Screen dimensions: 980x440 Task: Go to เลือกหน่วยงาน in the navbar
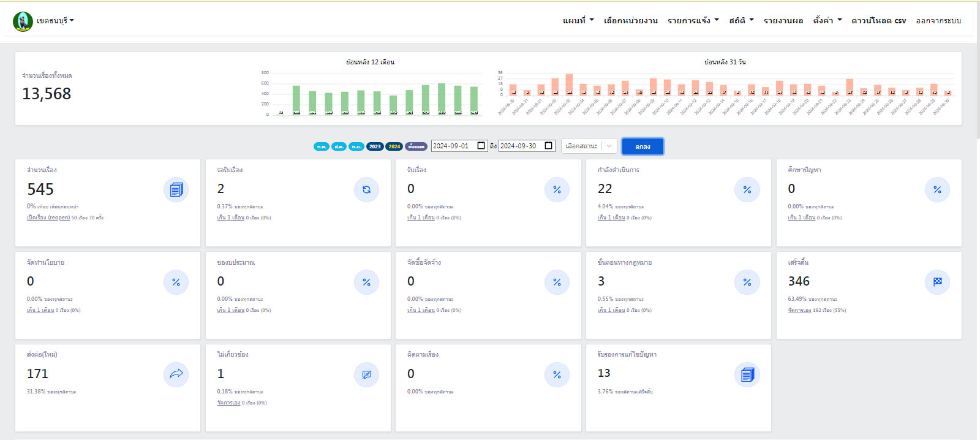point(630,20)
